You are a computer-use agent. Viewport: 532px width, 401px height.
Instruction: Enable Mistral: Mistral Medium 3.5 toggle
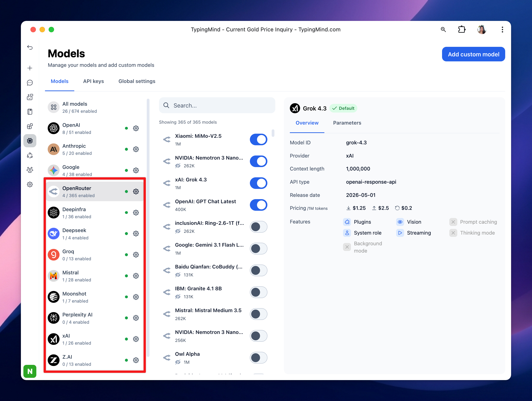click(x=259, y=314)
